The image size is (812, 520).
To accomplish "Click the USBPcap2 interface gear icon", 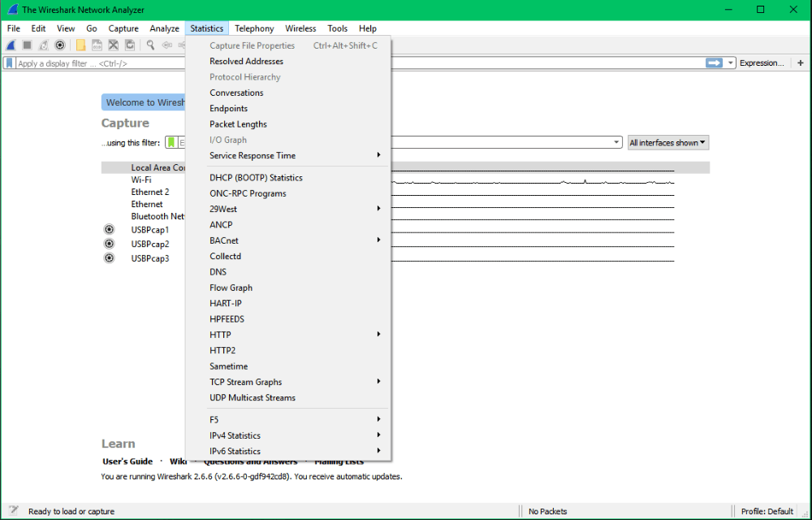I will point(109,244).
